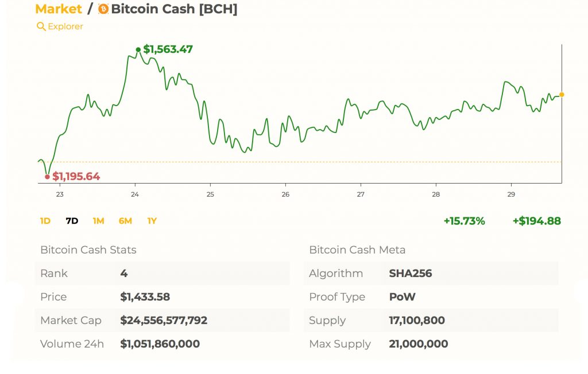
Task: Select the Price row showing $1,433.58
Action: pyautogui.click(x=144, y=297)
